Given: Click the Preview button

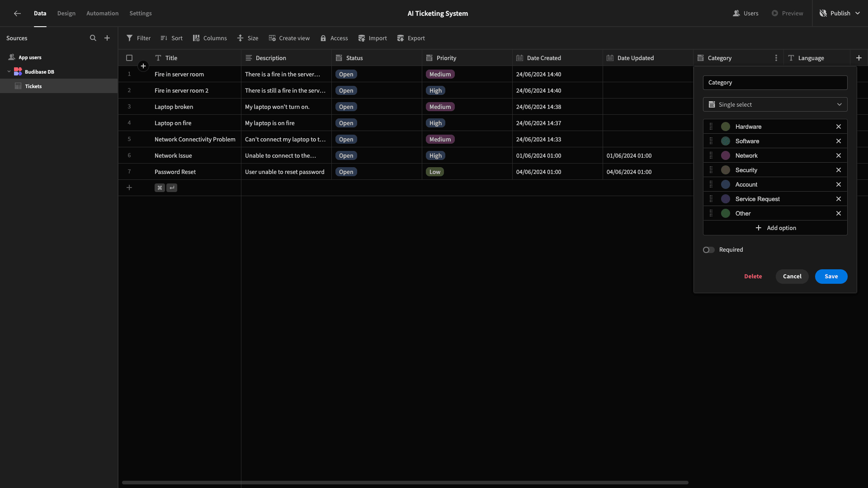Looking at the screenshot, I should [x=787, y=14].
